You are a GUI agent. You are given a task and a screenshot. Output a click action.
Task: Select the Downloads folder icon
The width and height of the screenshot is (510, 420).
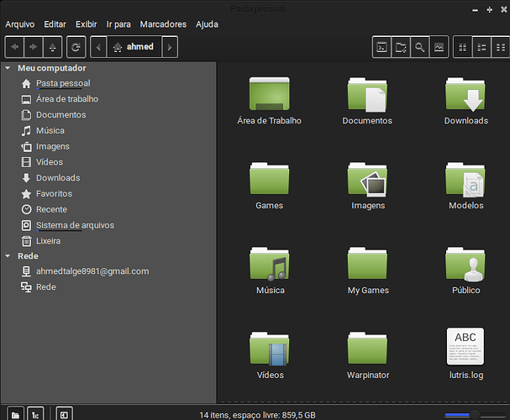(465, 94)
